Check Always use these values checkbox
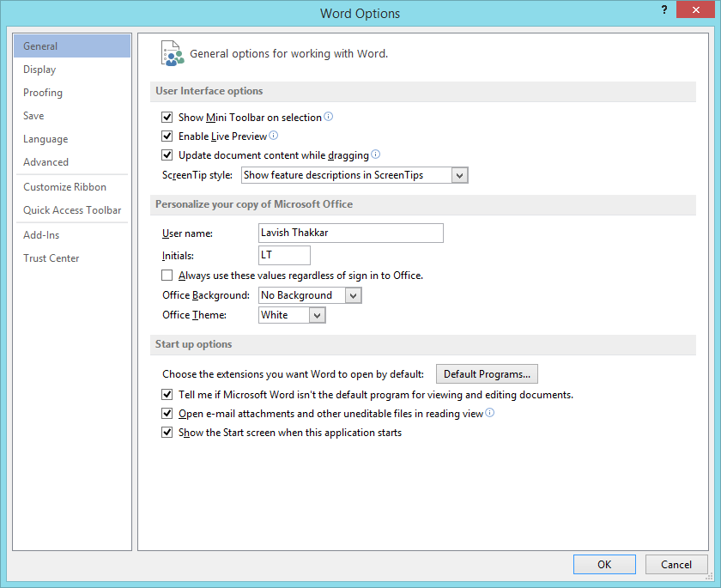 click(x=167, y=276)
